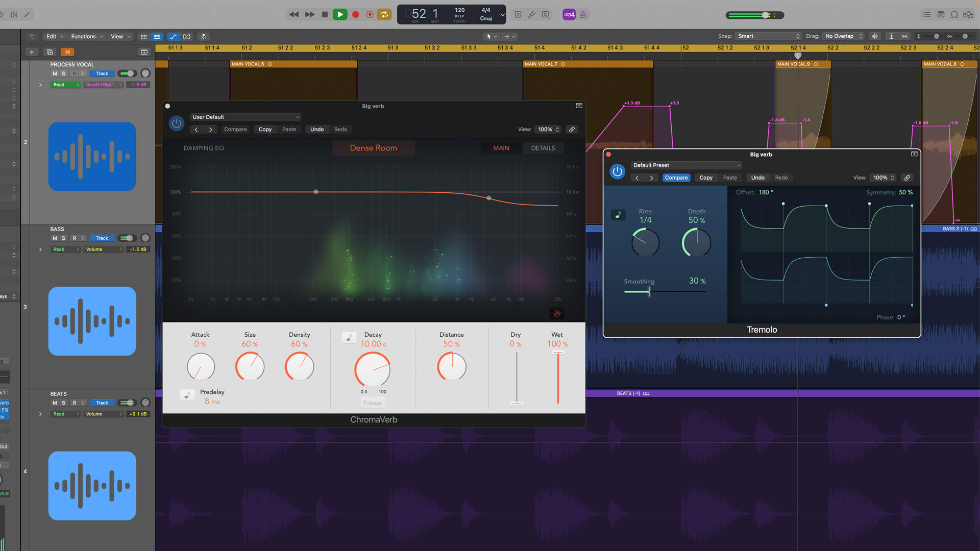This screenshot has height=551, width=980.
Task: Toggle Predelay note sync button
Action: [x=187, y=395]
